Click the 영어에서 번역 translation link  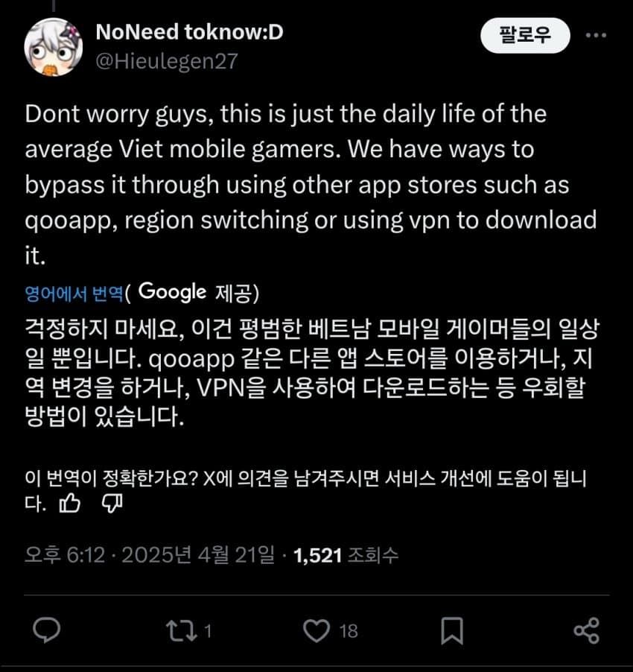(x=74, y=294)
